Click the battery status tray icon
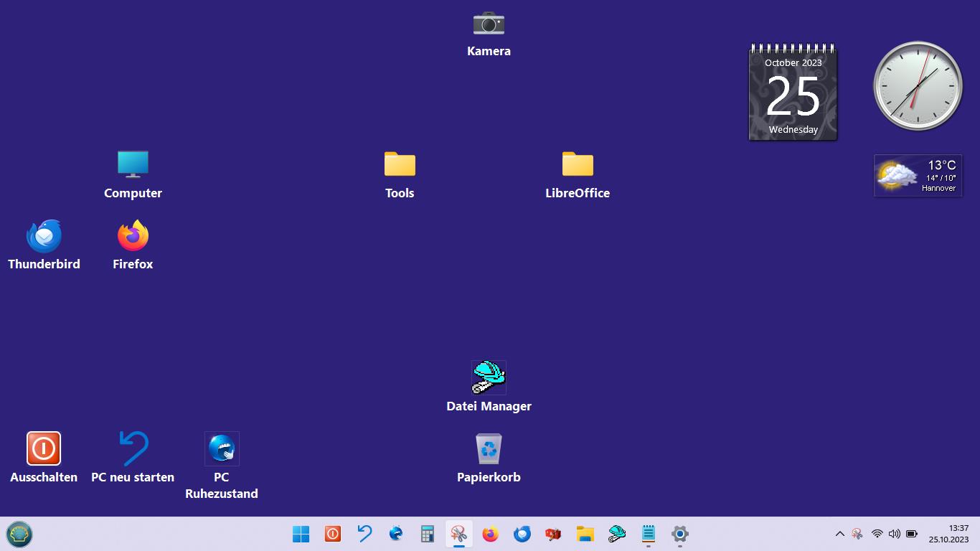This screenshot has width=980, height=551. [912, 534]
